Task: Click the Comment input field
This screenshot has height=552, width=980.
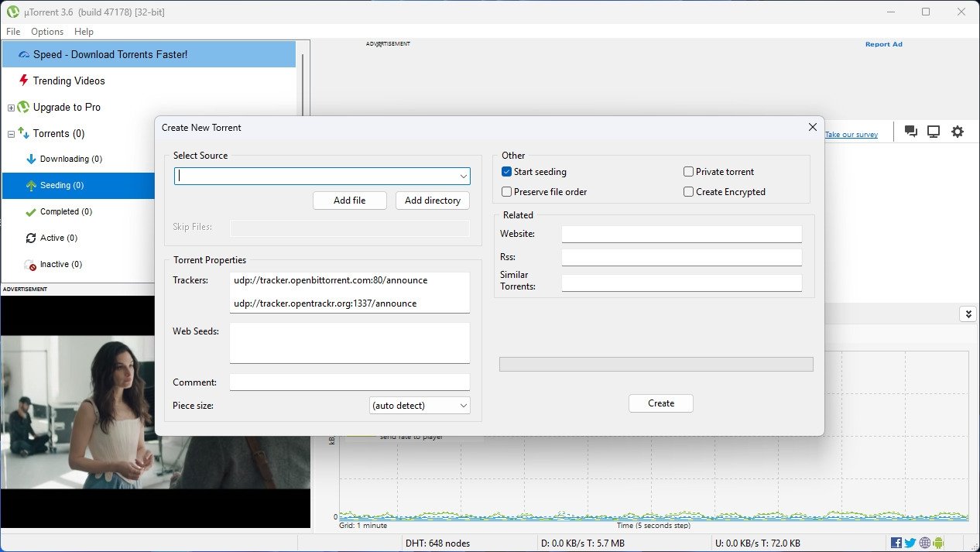Action: click(350, 382)
